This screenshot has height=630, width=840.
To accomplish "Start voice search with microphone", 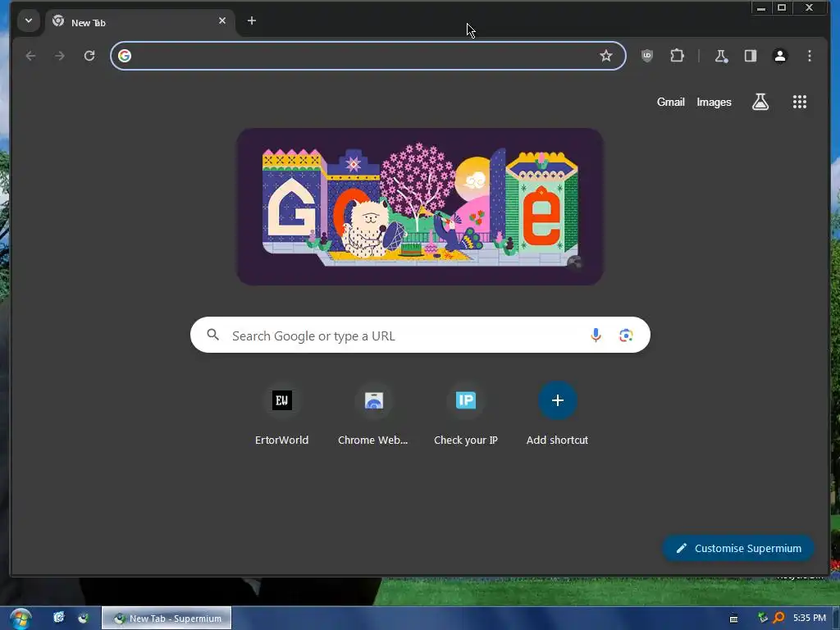I will coord(596,336).
